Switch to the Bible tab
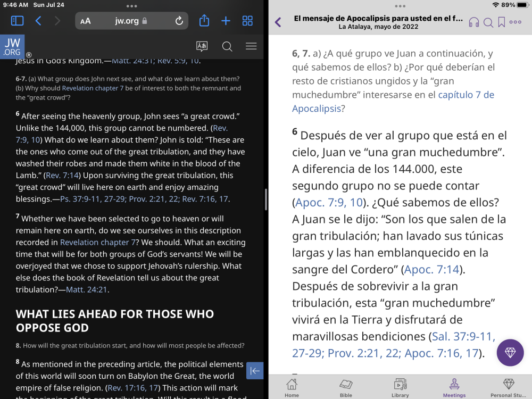Image resolution: width=532 pixels, height=399 pixels. pos(346,387)
